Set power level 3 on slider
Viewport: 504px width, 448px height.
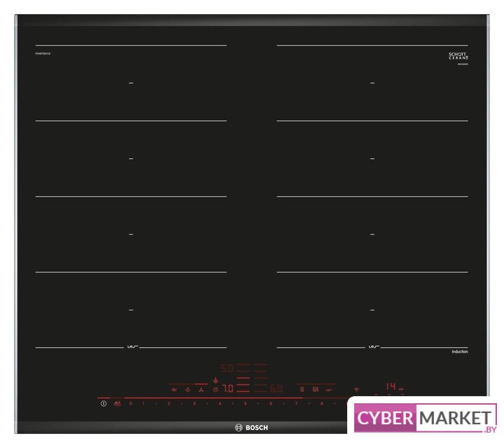click(x=194, y=404)
